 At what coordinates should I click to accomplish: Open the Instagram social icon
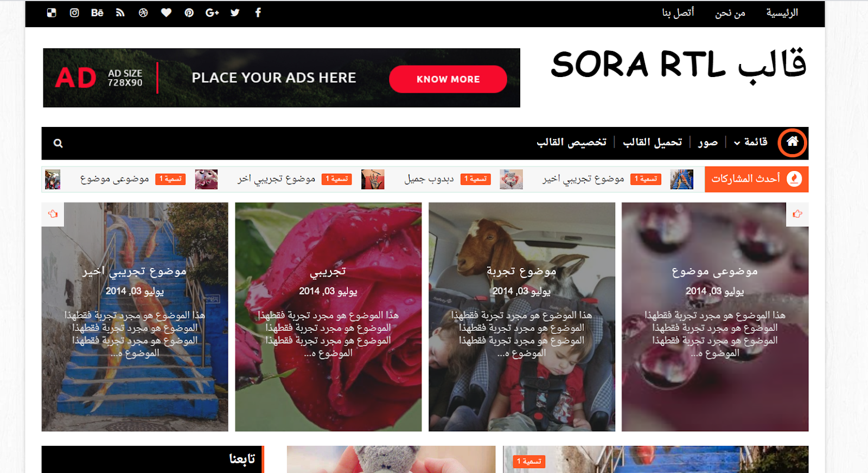pos(74,12)
